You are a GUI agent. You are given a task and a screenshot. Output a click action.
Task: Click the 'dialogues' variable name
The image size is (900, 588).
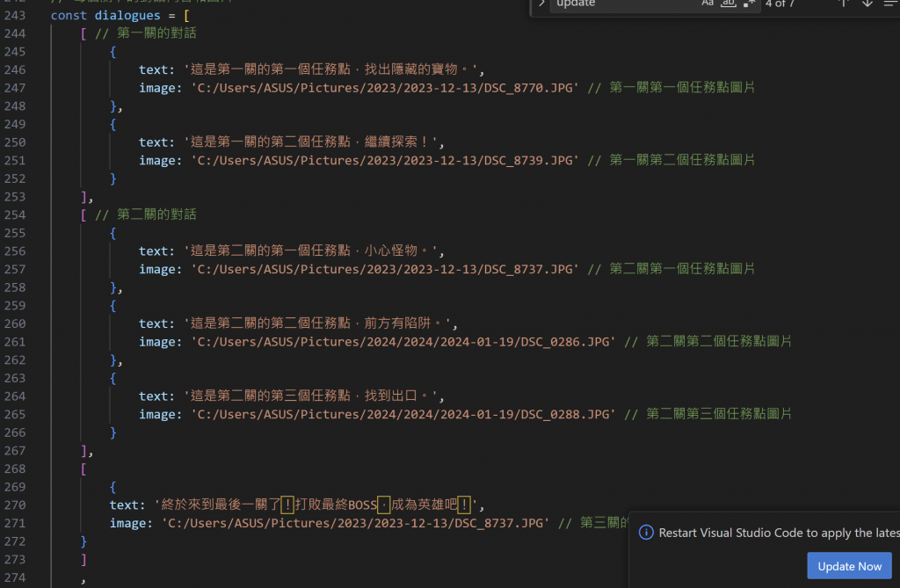[127, 16]
